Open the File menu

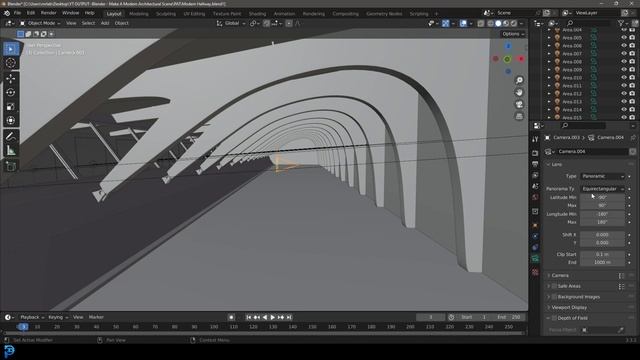coord(17,13)
